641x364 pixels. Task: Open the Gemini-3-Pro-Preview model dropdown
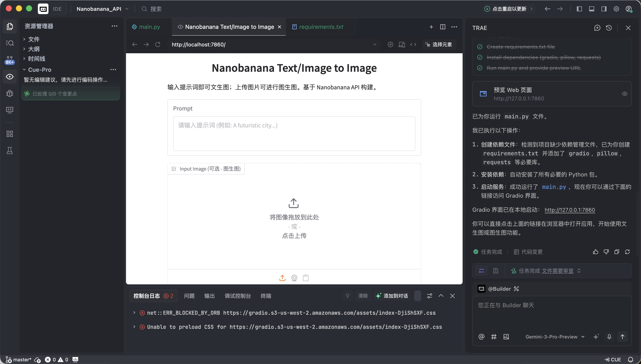[x=555, y=337]
